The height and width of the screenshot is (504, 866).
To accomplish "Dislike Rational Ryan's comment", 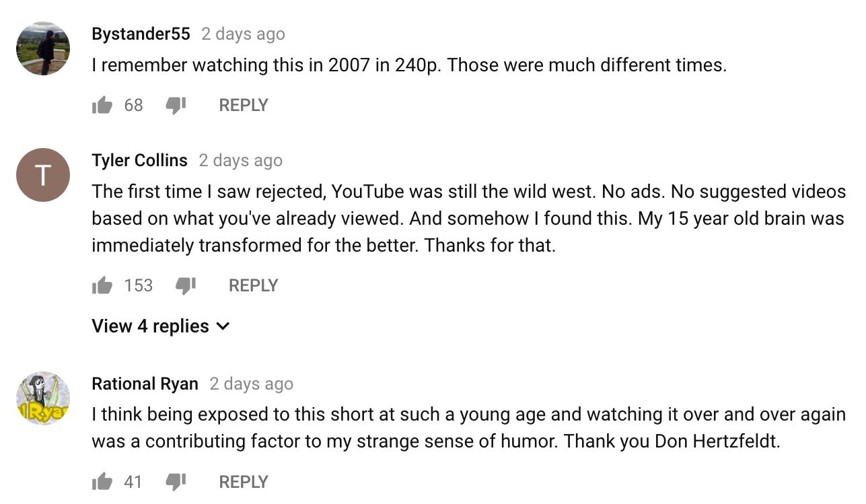I will pyautogui.click(x=176, y=482).
